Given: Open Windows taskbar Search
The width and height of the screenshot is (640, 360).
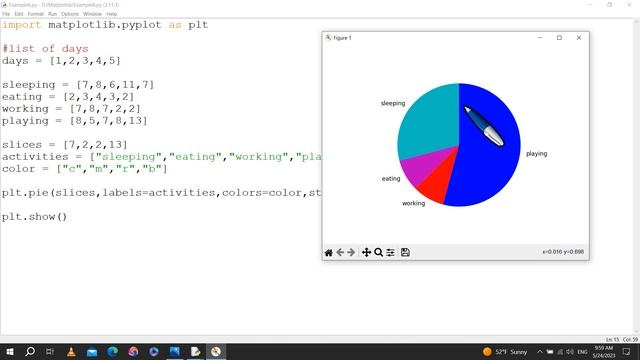Looking at the screenshot, I should click(30, 351).
